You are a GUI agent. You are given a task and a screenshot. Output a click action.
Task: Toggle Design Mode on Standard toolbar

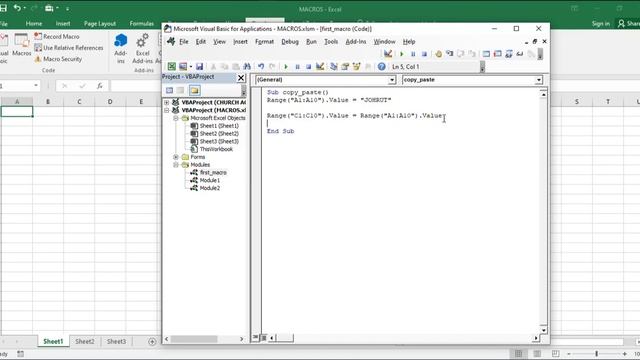tap(320, 67)
